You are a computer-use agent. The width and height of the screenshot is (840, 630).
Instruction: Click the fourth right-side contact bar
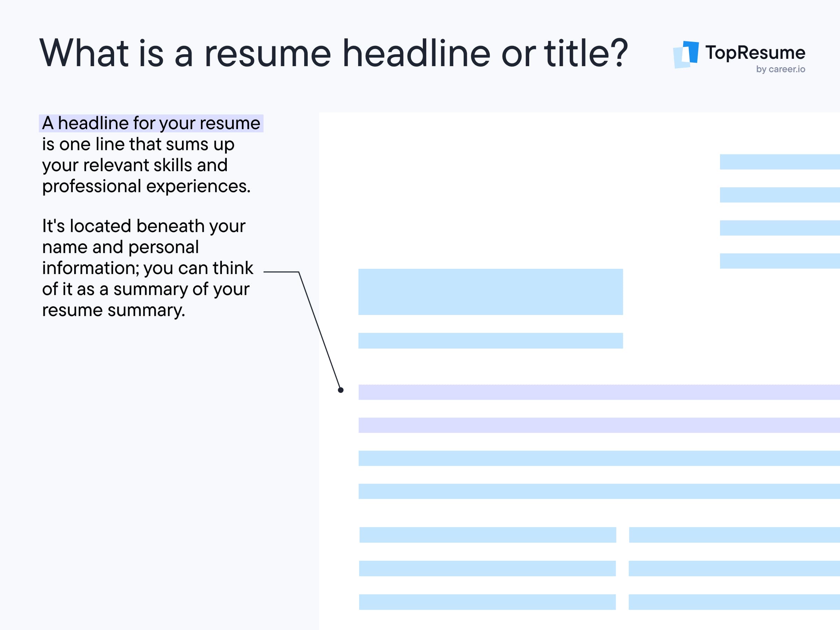point(779,261)
